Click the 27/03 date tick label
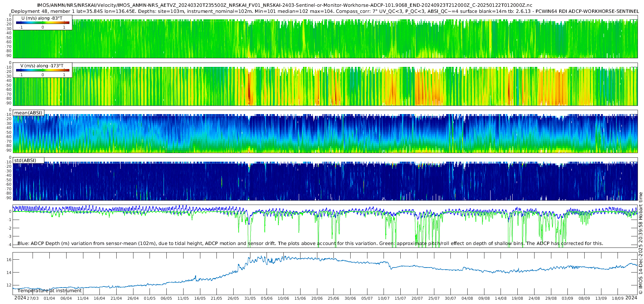The width and height of the screenshot is (644, 304). [x=33, y=298]
